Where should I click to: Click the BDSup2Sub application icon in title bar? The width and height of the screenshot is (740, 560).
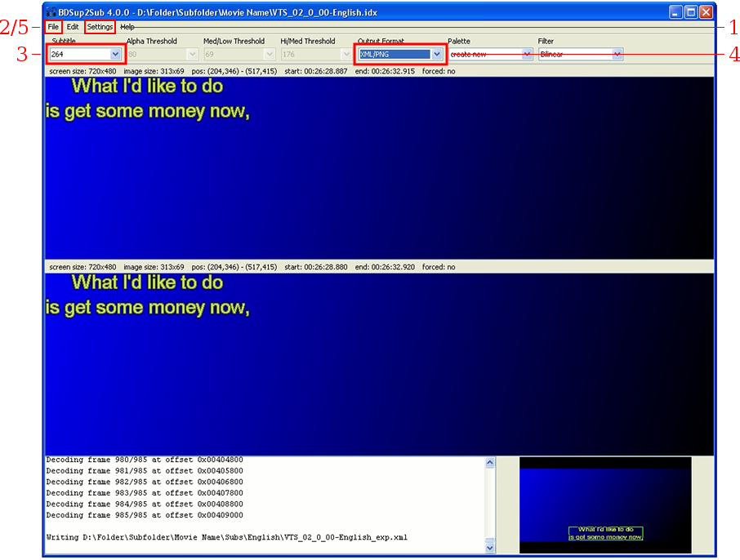point(51,12)
